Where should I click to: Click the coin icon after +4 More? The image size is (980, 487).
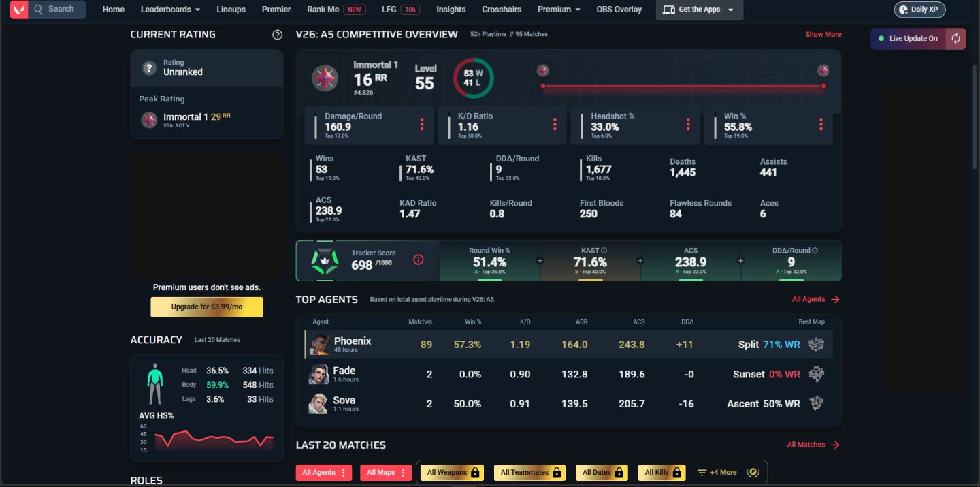pos(753,472)
